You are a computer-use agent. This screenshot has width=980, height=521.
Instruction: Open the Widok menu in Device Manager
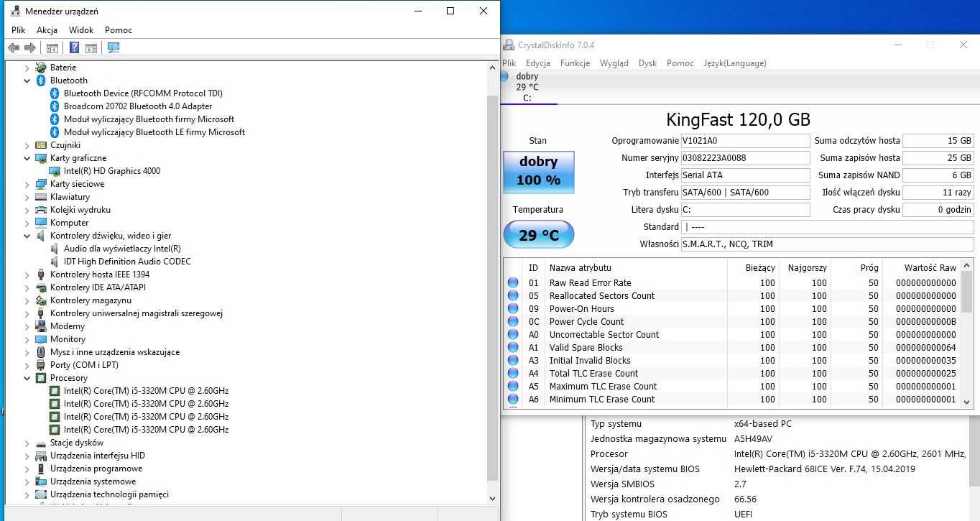[x=81, y=30]
